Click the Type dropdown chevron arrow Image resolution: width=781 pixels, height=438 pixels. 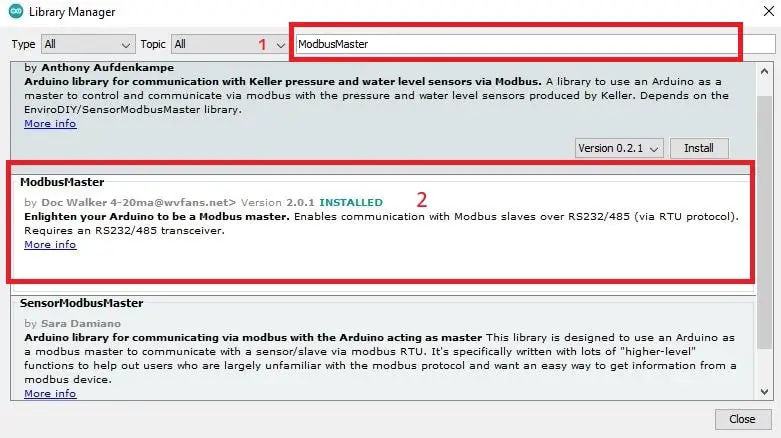click(126, 45)
